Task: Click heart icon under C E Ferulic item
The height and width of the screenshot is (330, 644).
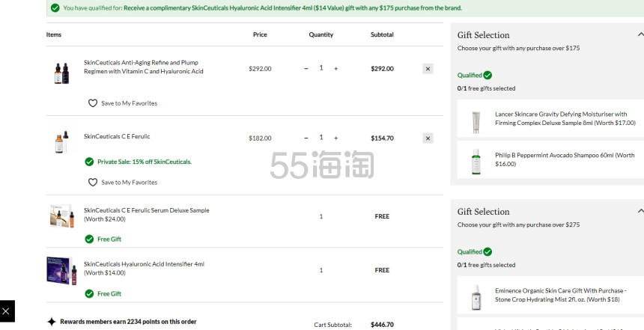Action: [93, 183]
